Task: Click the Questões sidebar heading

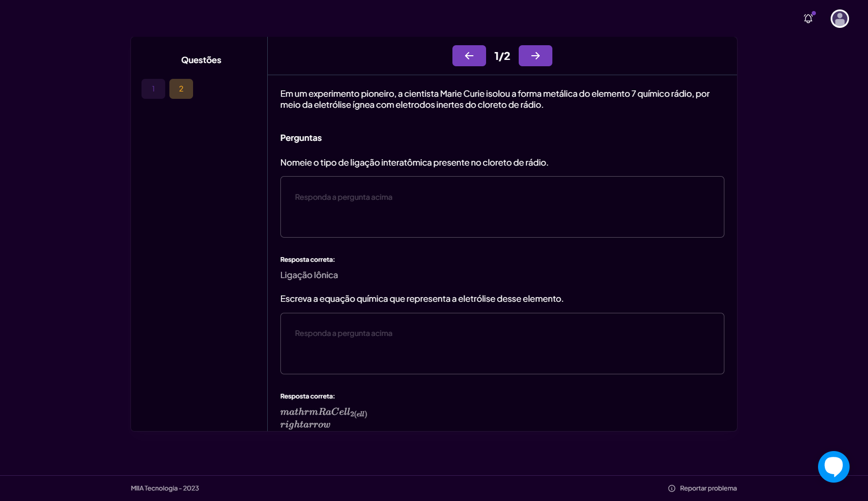Action: pyautogui.click(x=201, y=60)
